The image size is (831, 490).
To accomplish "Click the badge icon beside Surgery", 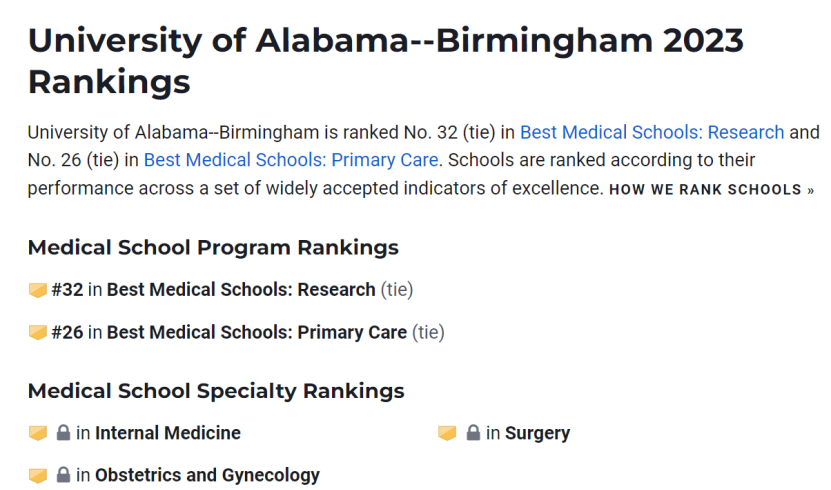I will (447, 433).
